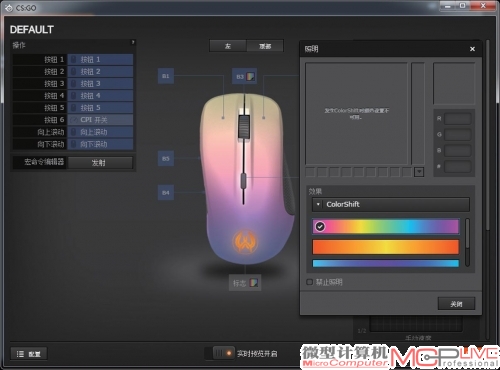Click the CS:GO app icon in the title bar
Viewport: 500px width, 370px height.
click(x=9, y=8)
